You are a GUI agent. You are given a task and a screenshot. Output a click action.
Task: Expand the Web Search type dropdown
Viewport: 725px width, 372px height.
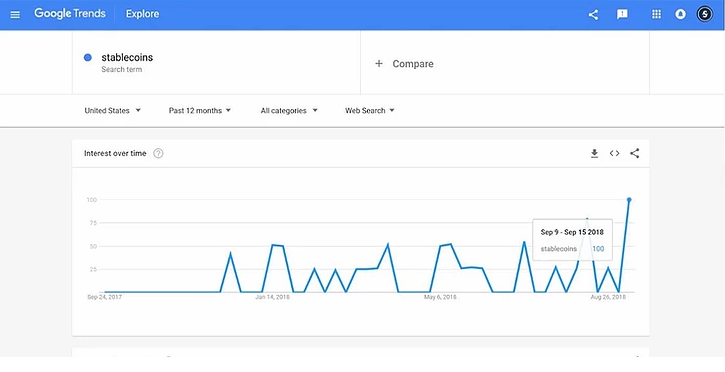[x=369, y=110]
